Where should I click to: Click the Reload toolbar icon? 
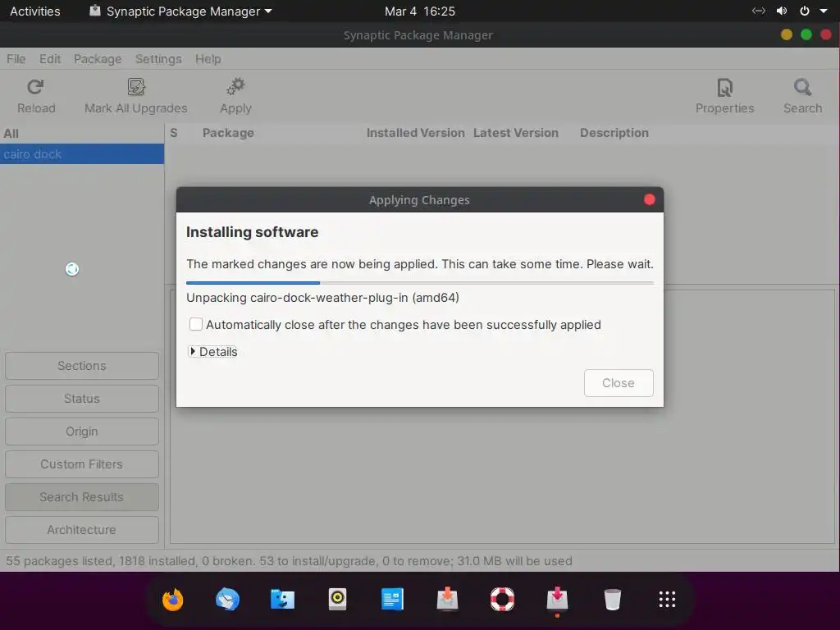[35, 87]
